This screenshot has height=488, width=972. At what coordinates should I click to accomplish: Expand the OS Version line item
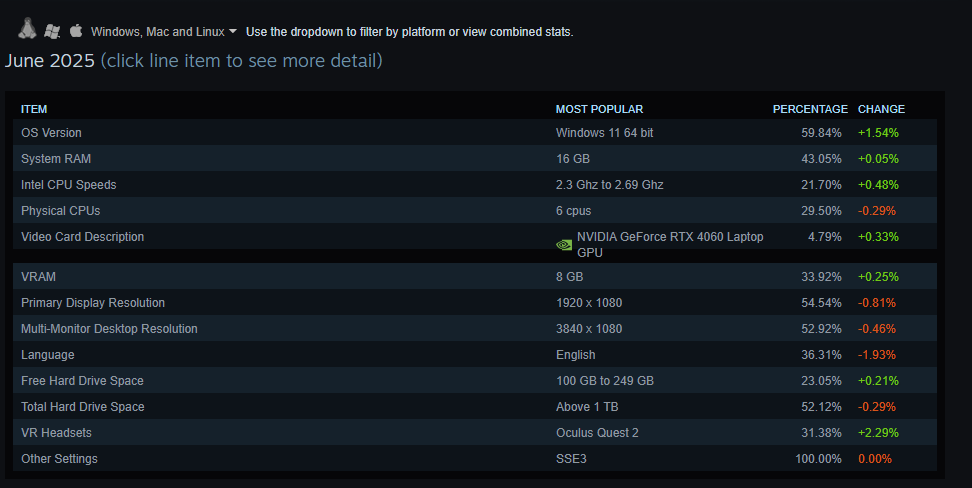tap(475, 133)
